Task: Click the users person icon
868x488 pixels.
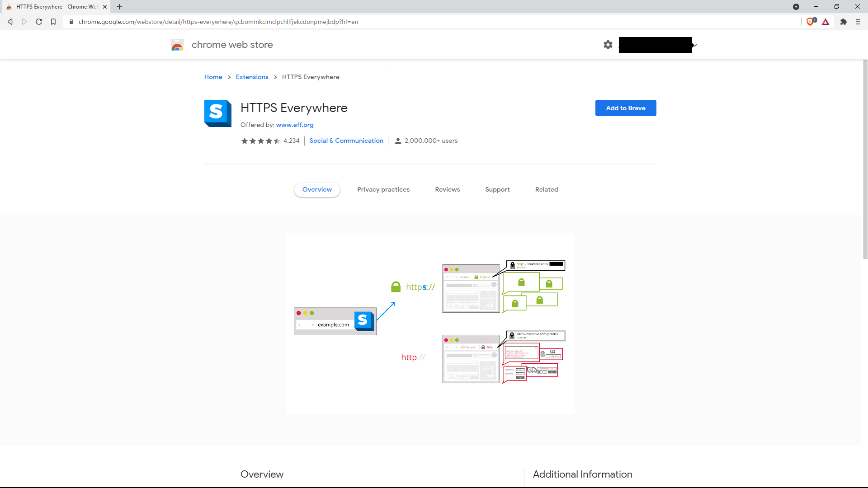Action: pos(398,141)
